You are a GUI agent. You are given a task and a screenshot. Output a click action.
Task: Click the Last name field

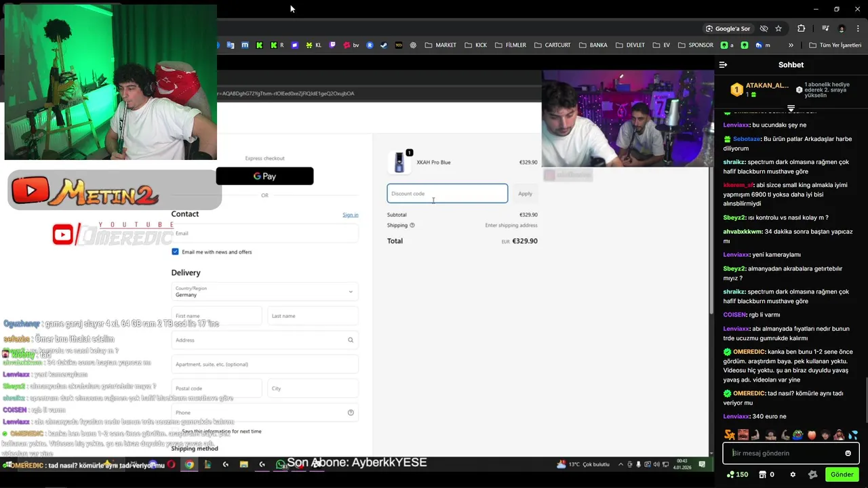[x=313, y=316]
